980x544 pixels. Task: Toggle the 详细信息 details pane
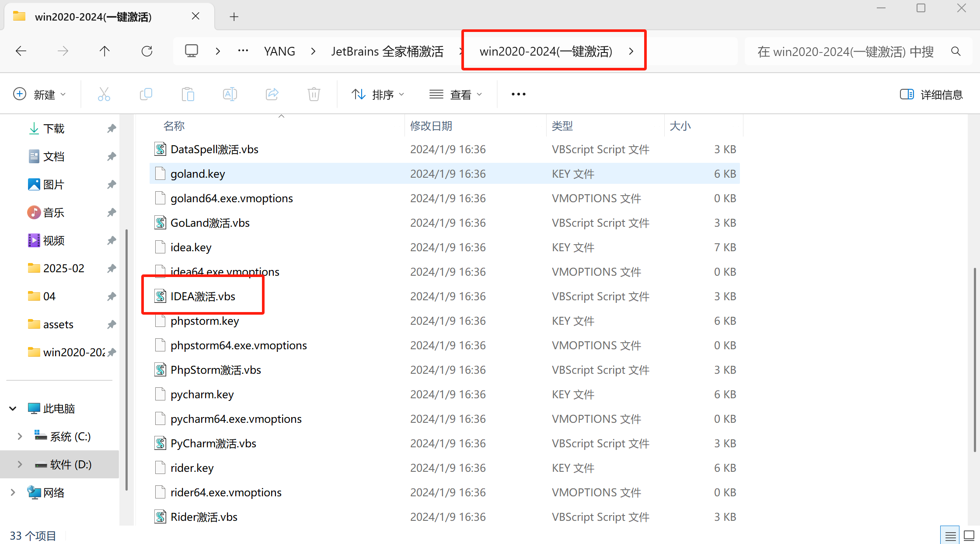931,95
